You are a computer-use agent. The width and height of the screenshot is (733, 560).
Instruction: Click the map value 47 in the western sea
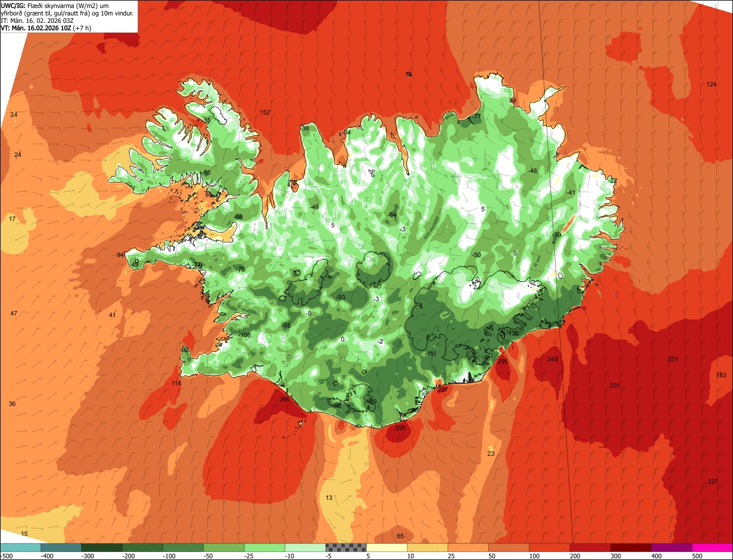tap(14, 314)
